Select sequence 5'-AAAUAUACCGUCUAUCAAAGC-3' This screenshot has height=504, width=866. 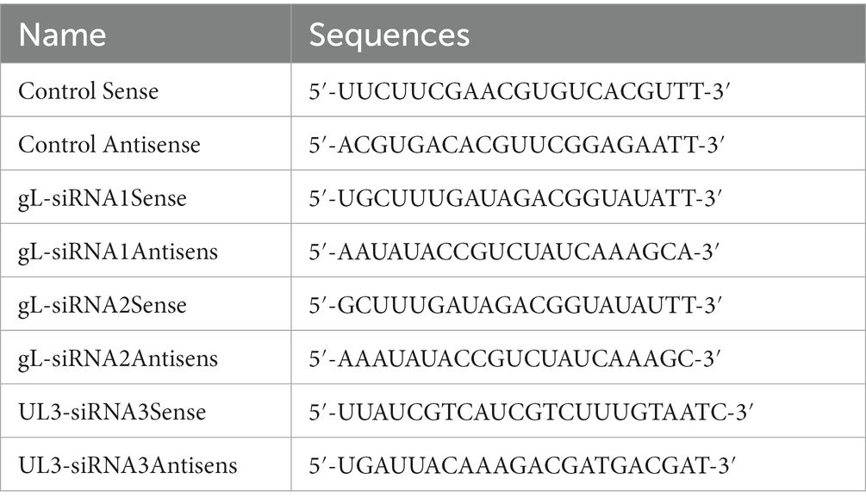(515, 358)
